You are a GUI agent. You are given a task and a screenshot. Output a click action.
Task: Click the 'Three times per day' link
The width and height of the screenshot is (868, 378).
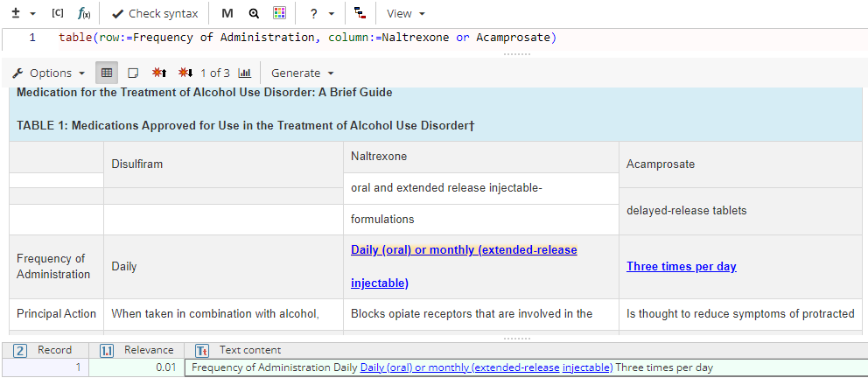[682, 266]
